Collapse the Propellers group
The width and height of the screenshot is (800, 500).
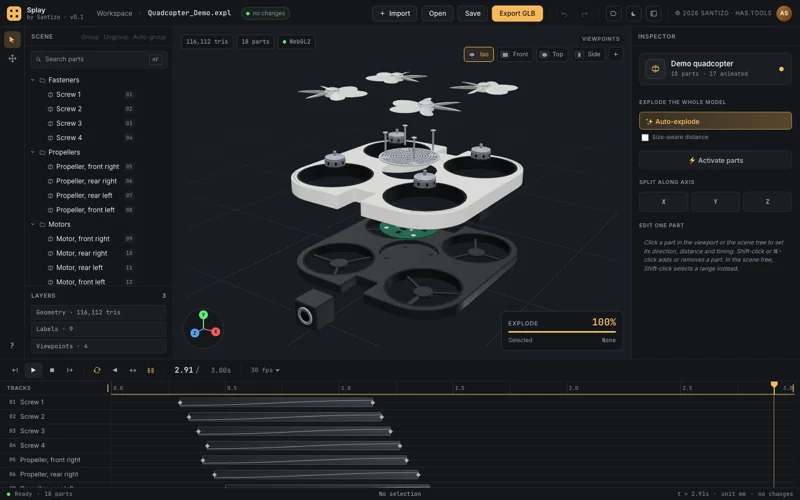pos(33,152)
